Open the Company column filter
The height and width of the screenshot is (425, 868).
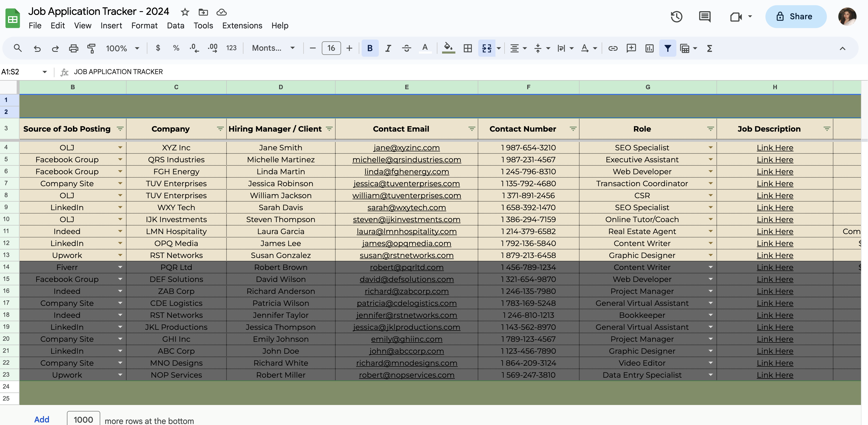pos(220,129)
